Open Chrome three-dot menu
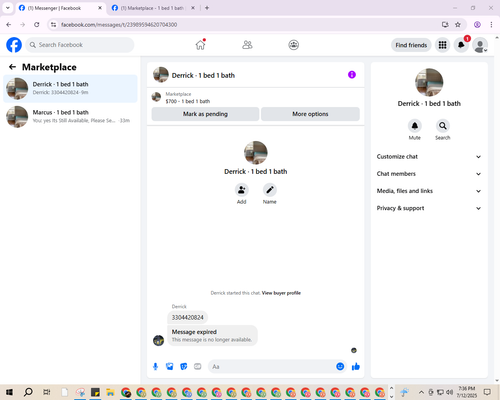500x400 pixels. [491, 25]
